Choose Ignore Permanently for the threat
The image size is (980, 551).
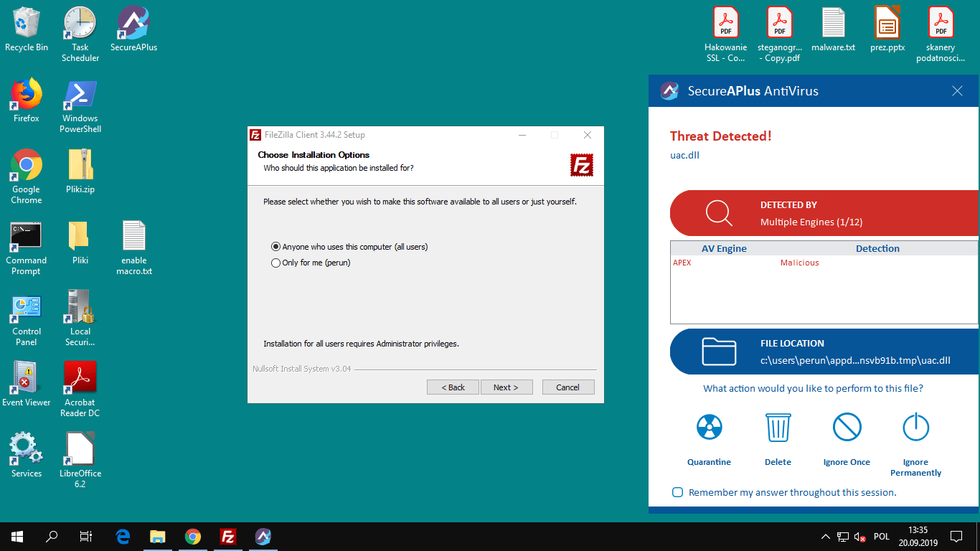tap(916, 445)
